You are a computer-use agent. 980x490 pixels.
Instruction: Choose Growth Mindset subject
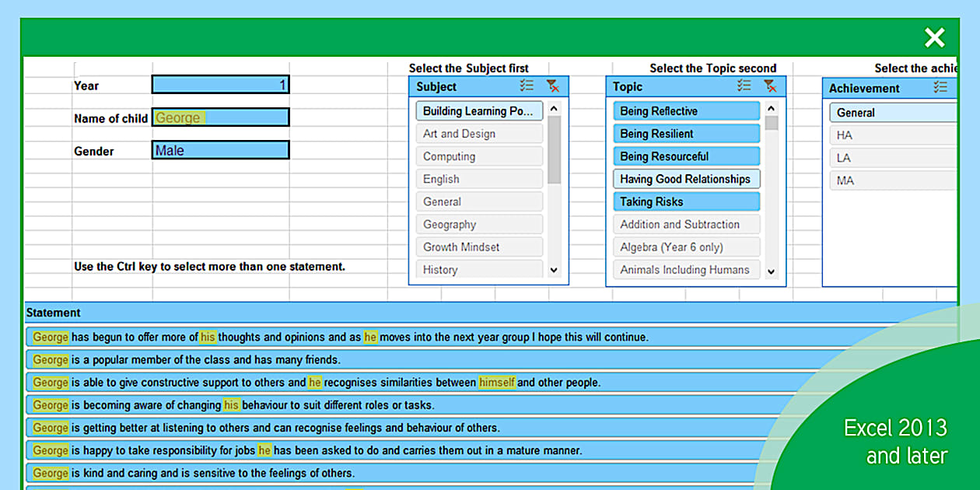point(478,247)
